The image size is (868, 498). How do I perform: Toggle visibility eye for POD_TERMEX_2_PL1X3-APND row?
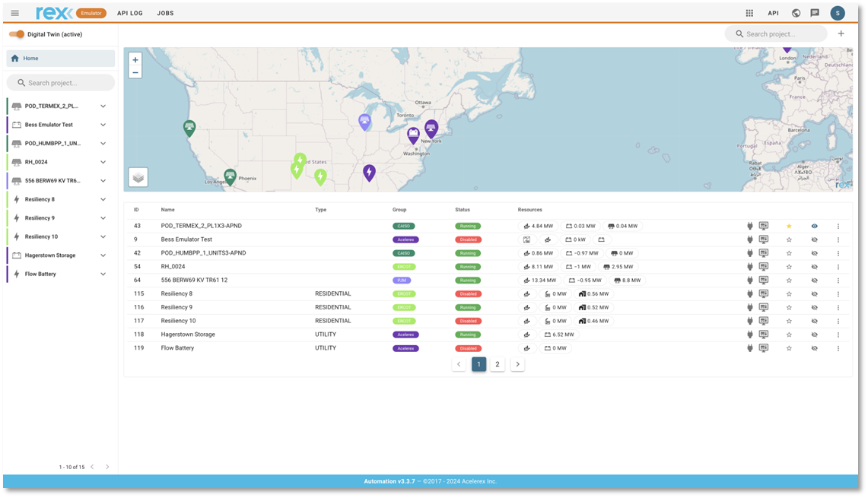[x=814, y=226]
